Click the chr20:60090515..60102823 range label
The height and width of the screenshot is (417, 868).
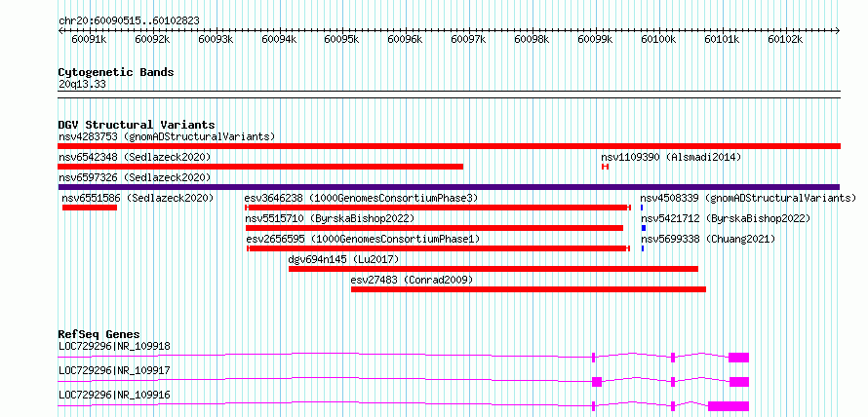(129, 20)
